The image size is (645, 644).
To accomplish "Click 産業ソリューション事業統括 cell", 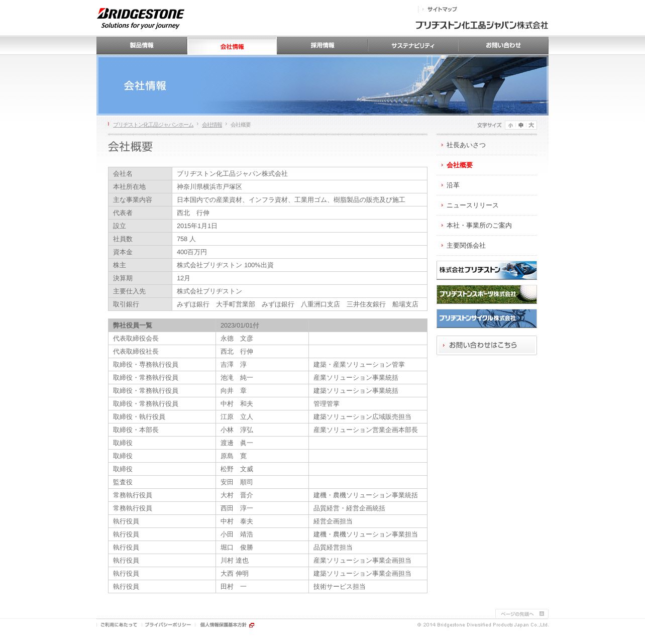I will (368, 378).
